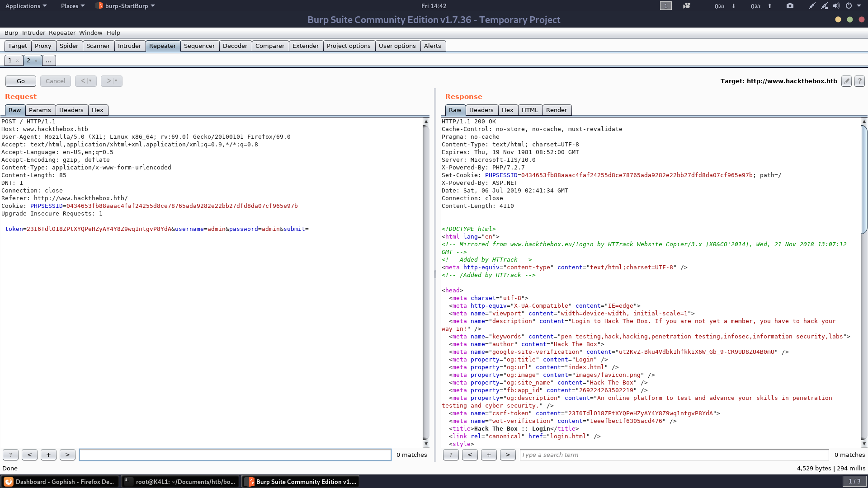Image resolution: width=868 pixels, height=488 pixels.
Task: Open the Intruder menu
Action: 33,33
